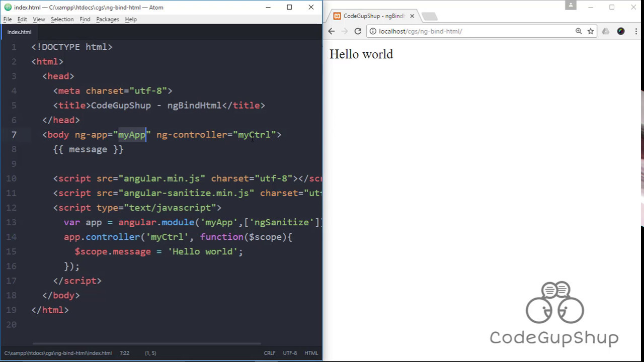Click the myCtrl attribute value on line 7
Screen dimensions: 644x362
coord(254,135)
